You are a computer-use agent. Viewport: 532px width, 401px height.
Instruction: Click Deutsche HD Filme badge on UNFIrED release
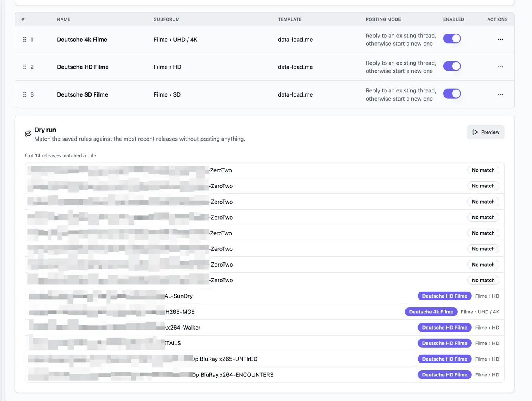[444, 359]
